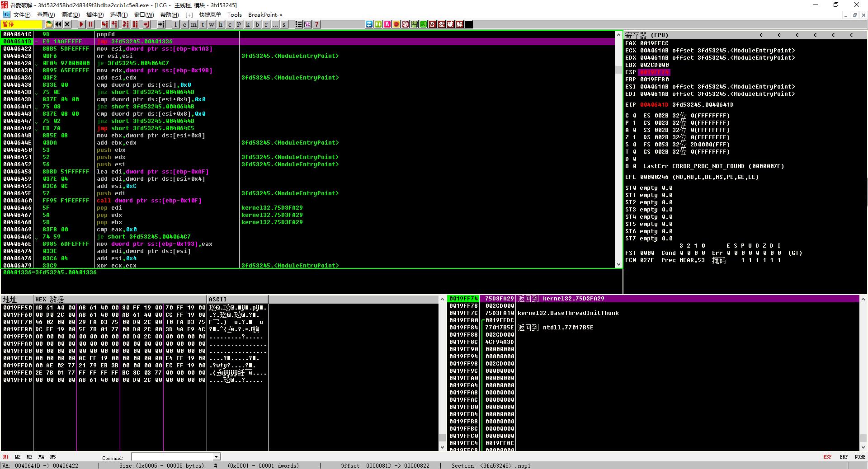This screenshot has height=469, width=868.
Task: Show Windows with 'w' button
Action: (212, 24)
